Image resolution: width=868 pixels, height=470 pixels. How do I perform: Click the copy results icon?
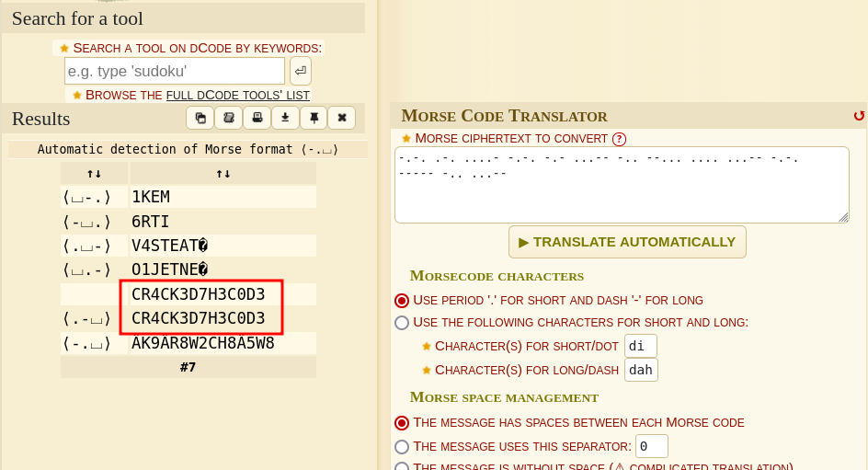click(200, 118)
